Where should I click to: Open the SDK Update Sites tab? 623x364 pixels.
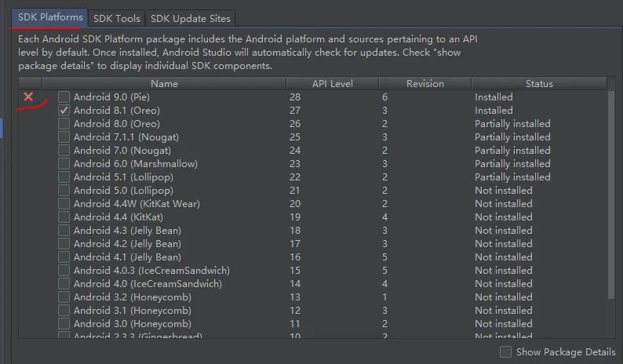click(x=190, y=18)
